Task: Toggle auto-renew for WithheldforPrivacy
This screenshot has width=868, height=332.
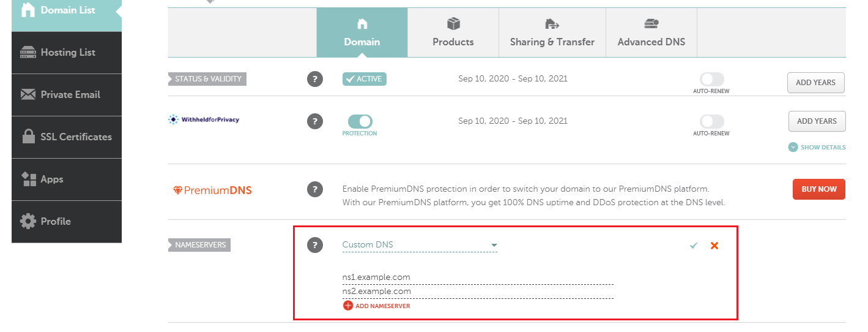Action: coord(711,121)
